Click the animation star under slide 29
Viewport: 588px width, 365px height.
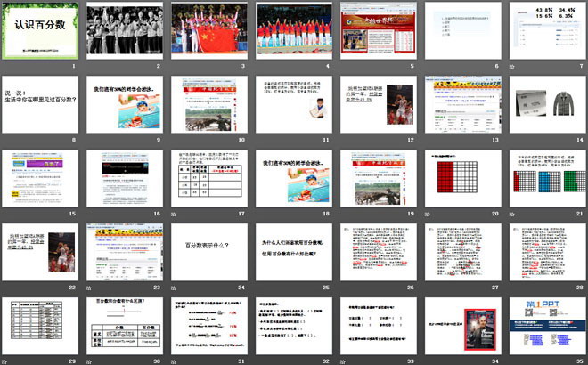[x=4, y=361]
